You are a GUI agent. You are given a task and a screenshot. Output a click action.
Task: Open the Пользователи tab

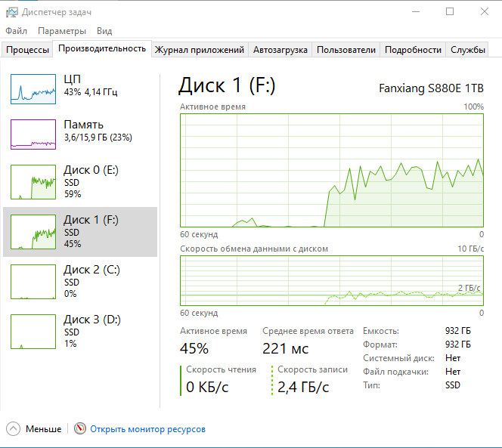346,50
